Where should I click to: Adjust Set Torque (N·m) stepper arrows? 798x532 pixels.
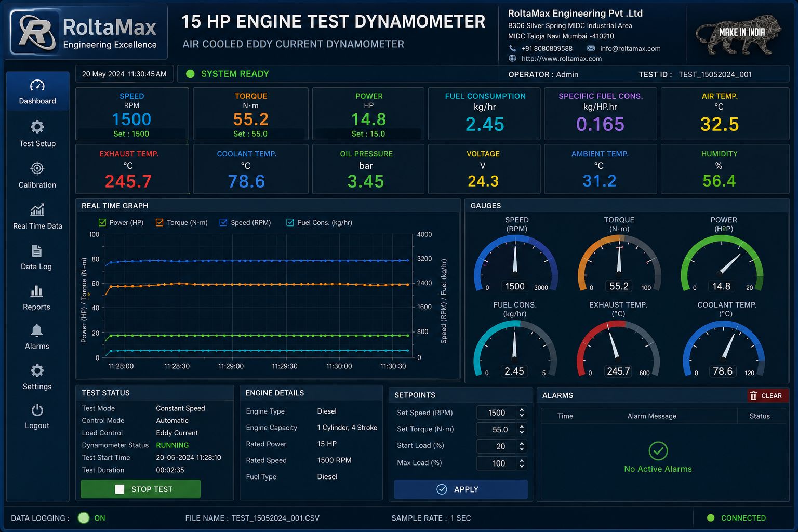522,429
